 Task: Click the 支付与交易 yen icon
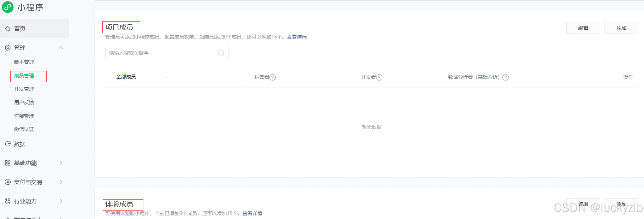(x=8, y=182)
